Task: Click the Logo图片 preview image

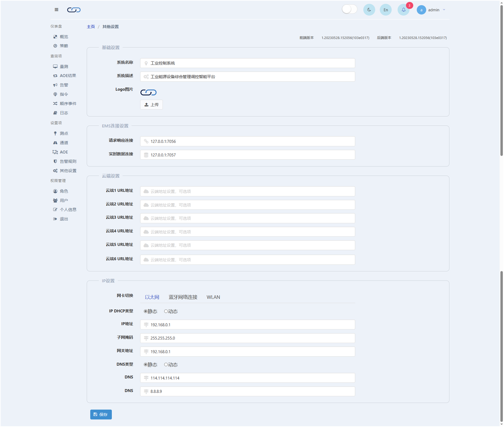Action: 148,92
